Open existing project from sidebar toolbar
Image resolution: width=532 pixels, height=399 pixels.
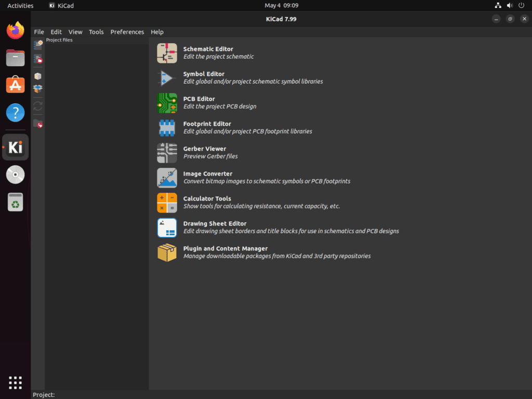tap(38, 59)
